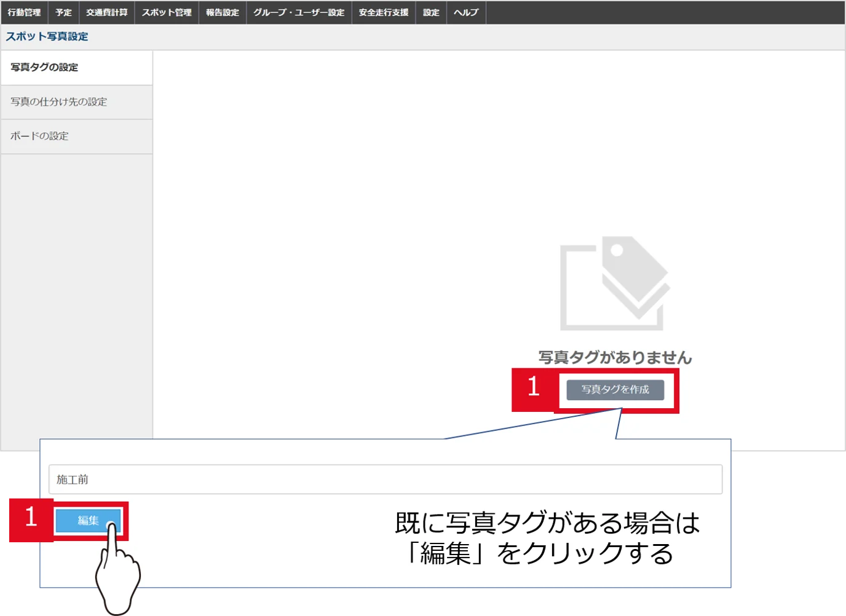Open the 安全走行支援 menu
Screen dimensions: 846x616
coord(384,12)
